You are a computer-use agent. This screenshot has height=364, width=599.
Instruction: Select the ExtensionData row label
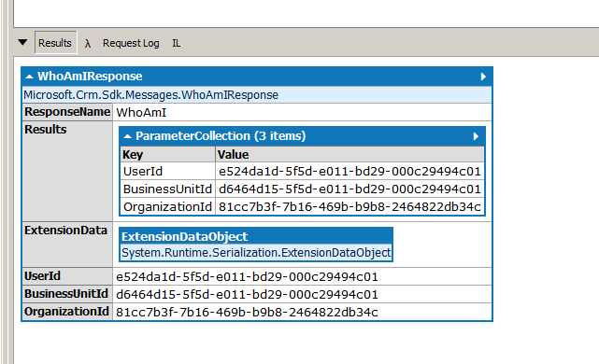click(x=65, y=231)
